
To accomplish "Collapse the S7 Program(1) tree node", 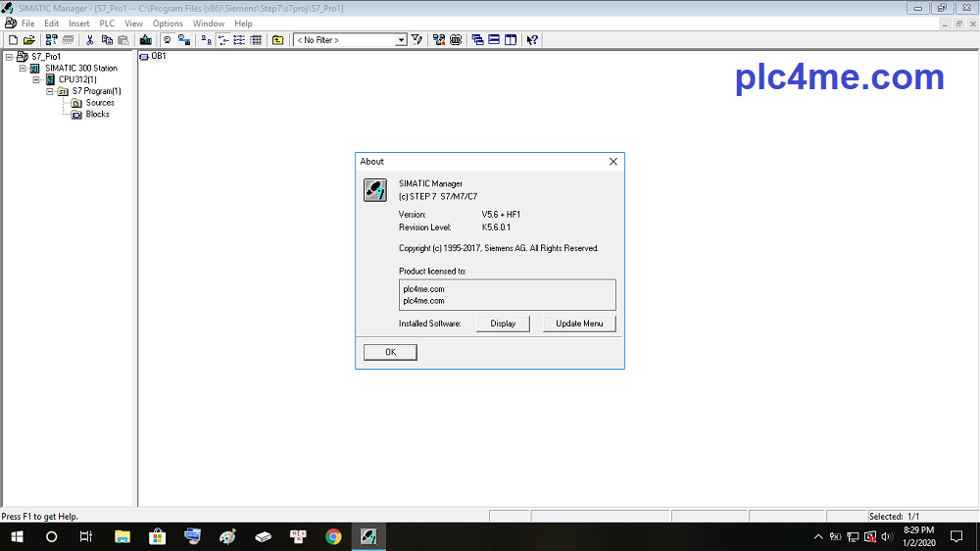I will 50,91.
